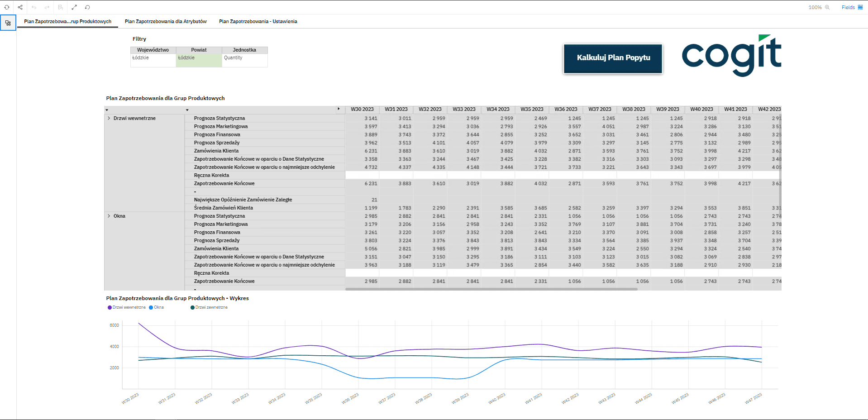Expand the Drzwi wewnetrzne row group
The height and width of the screenshot is (420, 868).
click(x=109, y=118)
